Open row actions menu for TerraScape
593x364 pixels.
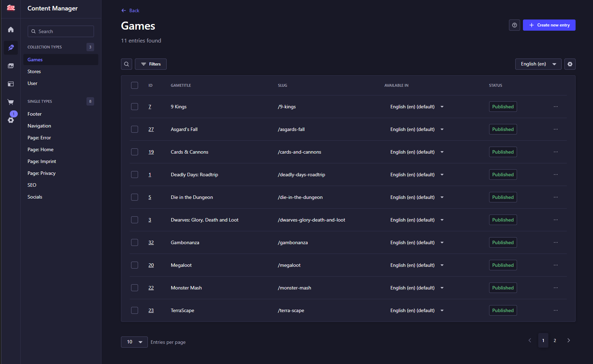pyautogui.click(x=556, y=310)
